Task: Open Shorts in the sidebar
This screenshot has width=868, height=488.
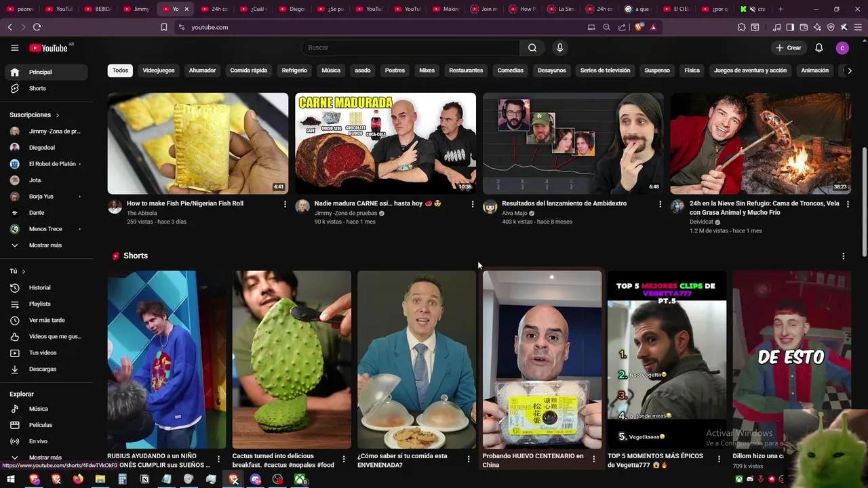Action: click(47, 88)
